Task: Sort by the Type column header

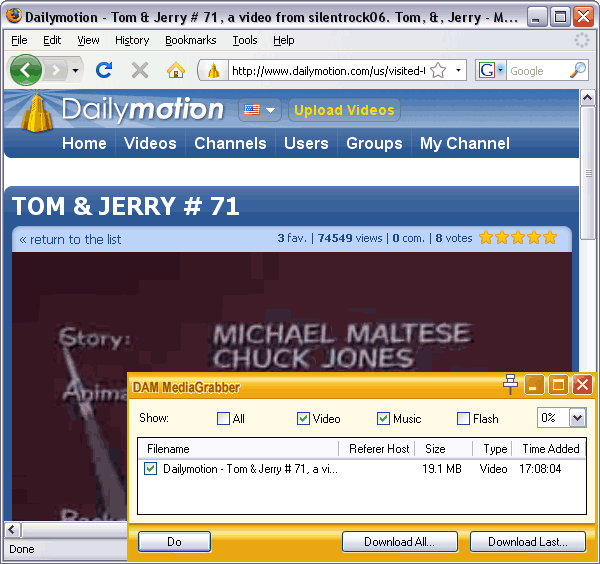Action: [x=492, y=448]
